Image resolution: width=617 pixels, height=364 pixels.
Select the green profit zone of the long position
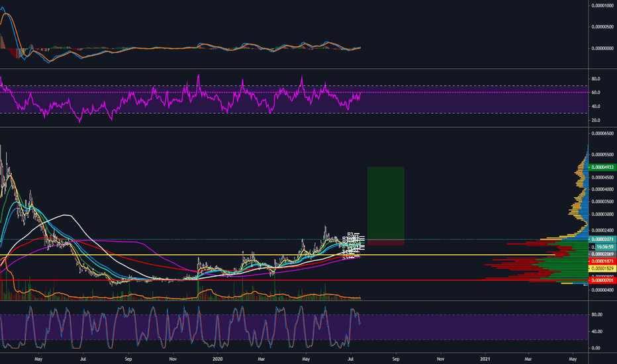tap(385, 203)
